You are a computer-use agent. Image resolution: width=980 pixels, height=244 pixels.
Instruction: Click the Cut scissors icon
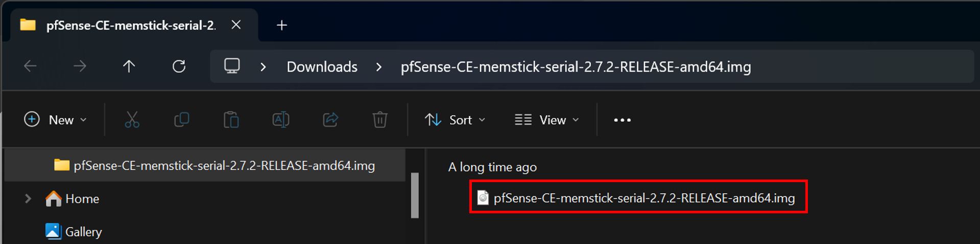pos(132,120)
